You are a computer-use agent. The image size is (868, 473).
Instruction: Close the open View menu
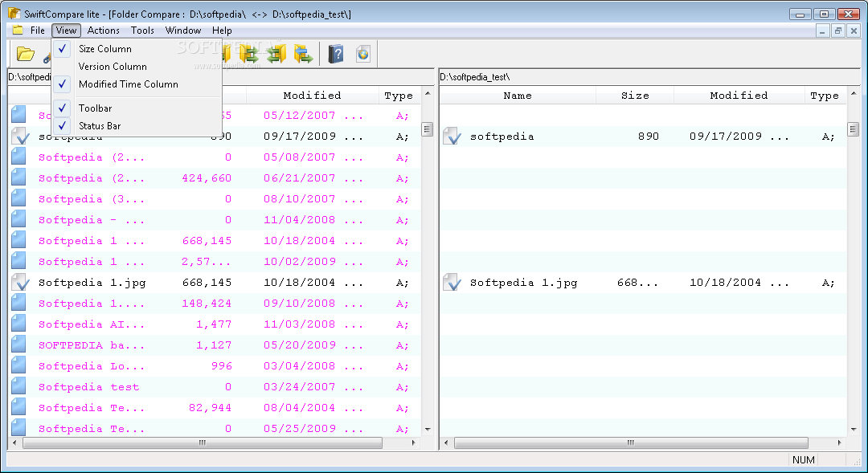point(67,31)
